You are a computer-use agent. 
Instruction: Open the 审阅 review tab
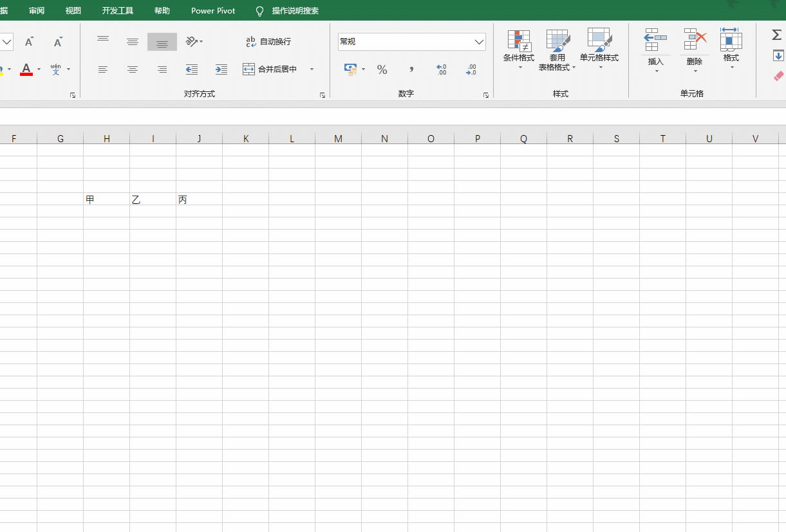click(37, 11)
